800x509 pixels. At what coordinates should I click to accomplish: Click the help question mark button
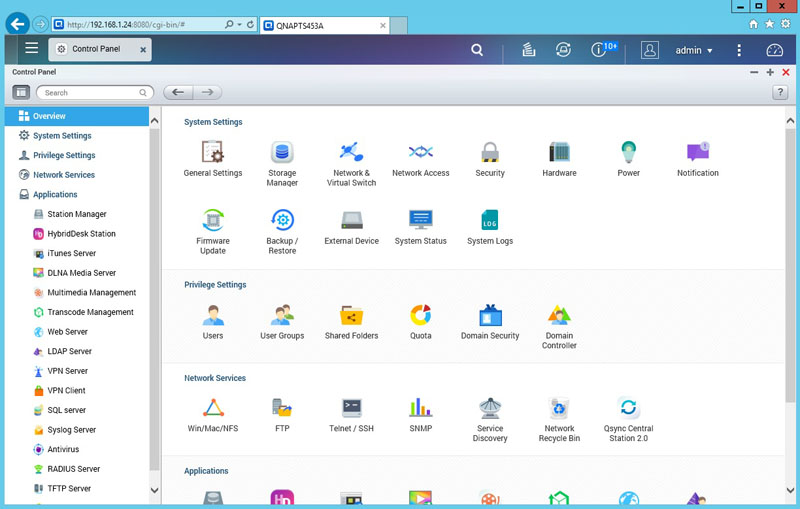780,92
